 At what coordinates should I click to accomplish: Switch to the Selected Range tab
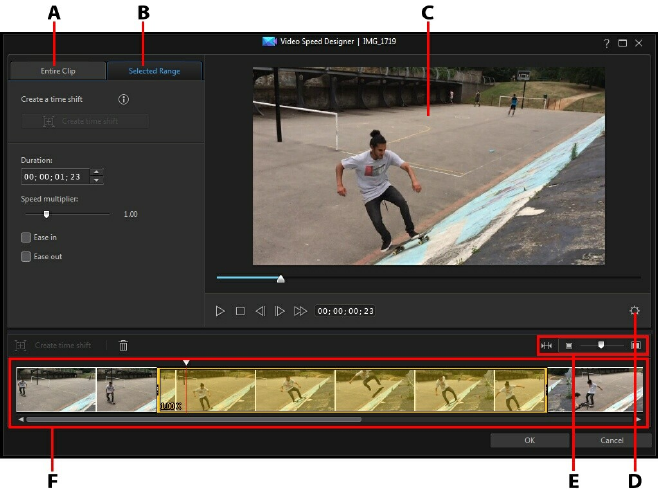154,71
